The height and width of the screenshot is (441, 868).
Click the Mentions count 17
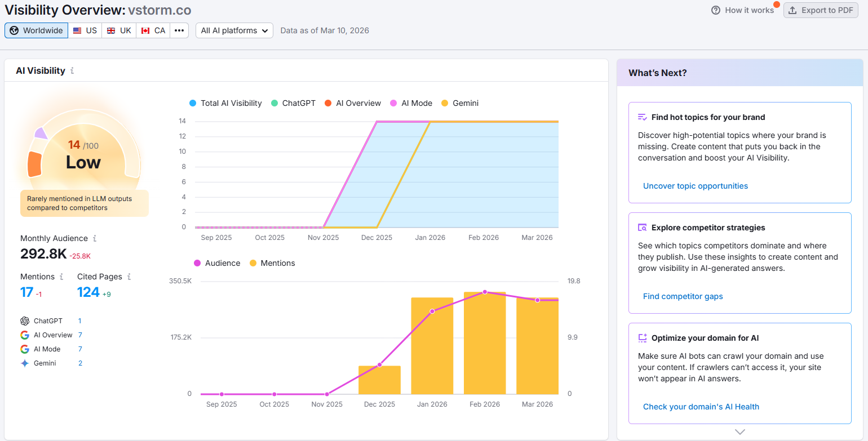(26, 292)
